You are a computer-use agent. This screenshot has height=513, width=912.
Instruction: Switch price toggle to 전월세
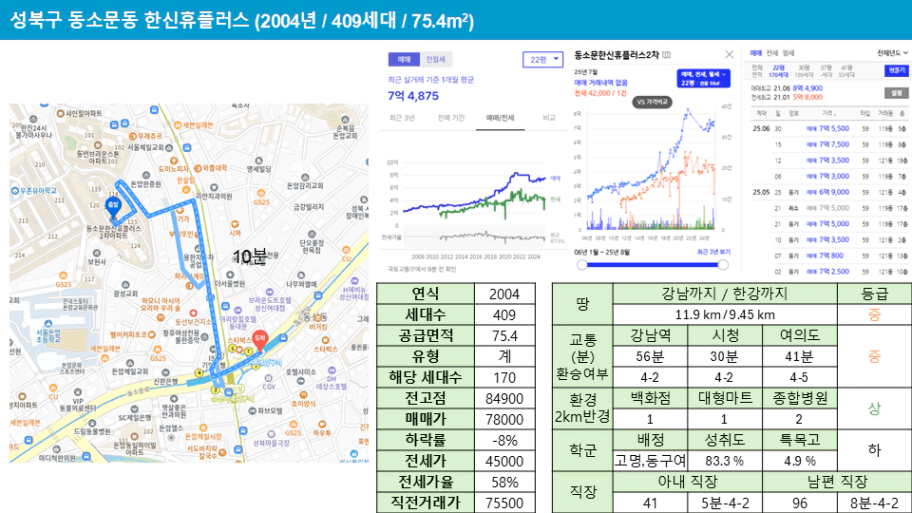tap(436, 59)
